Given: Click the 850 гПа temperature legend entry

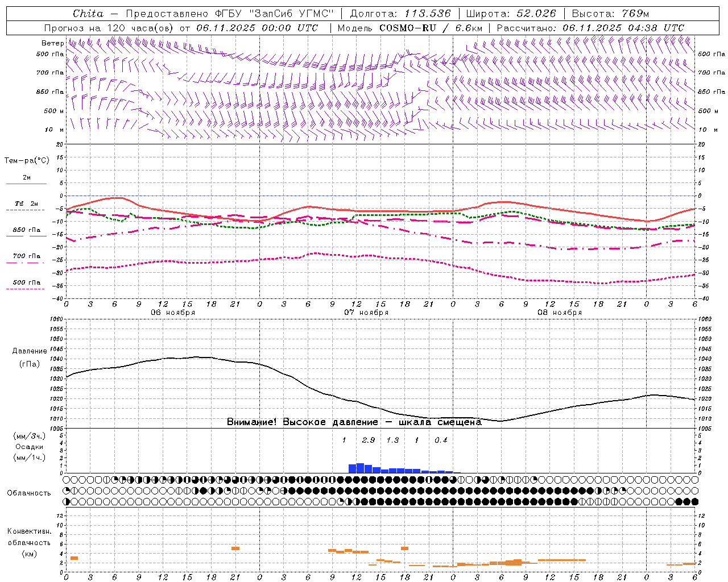Looking at the screenshot, I should tap(27, 230).
